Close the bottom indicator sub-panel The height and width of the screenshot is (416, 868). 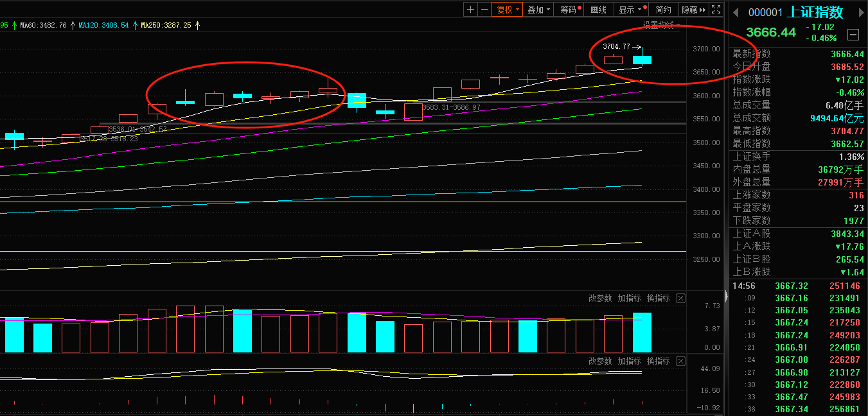click(x=681, y=361)
